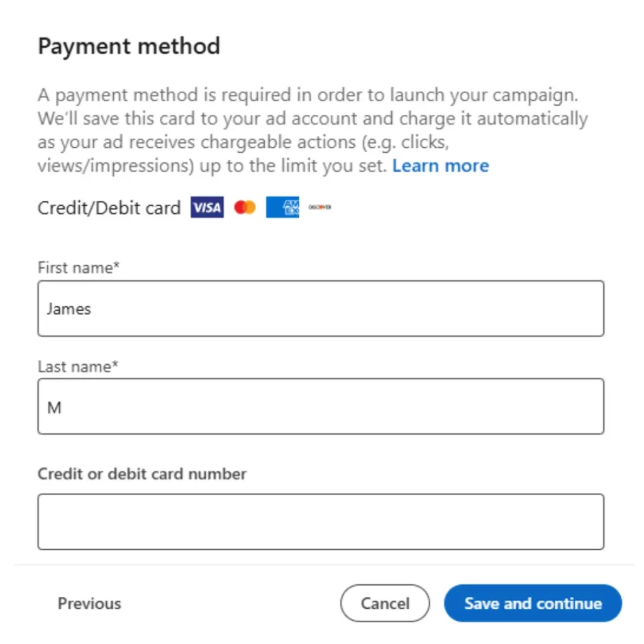Click the "Last name*" field label
This screenshot has width=644, height=644.
click(78, 367)
